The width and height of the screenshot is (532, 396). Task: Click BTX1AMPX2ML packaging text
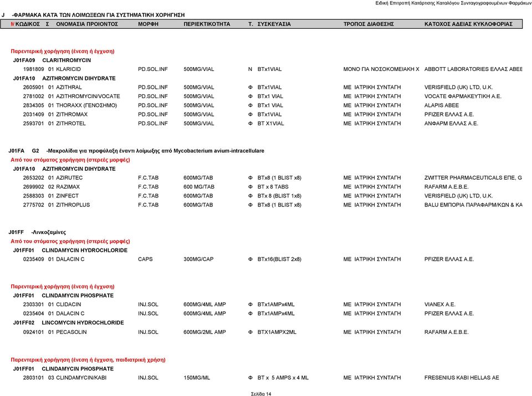[277, 332]
